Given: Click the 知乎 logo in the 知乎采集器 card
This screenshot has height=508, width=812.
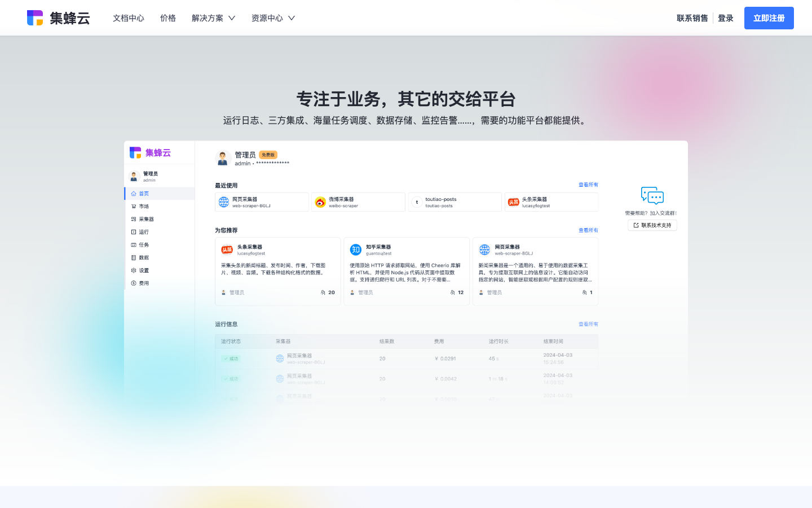Looking at the screenshot, I should pos(356,249).
